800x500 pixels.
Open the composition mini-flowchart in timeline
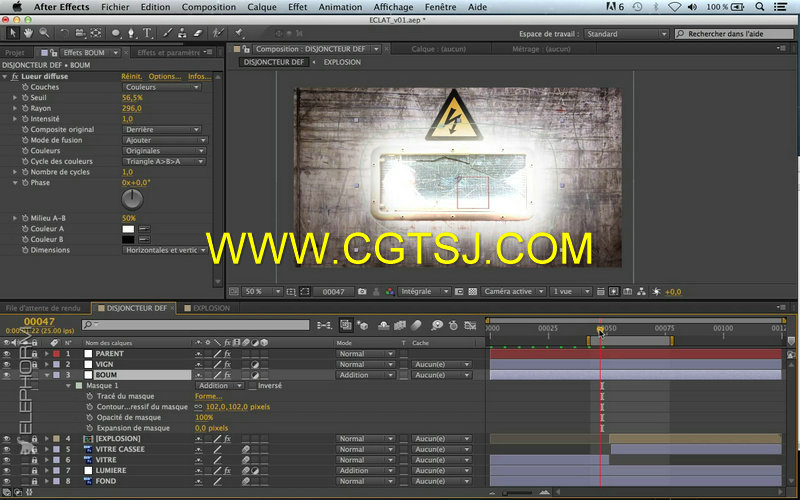324,325
